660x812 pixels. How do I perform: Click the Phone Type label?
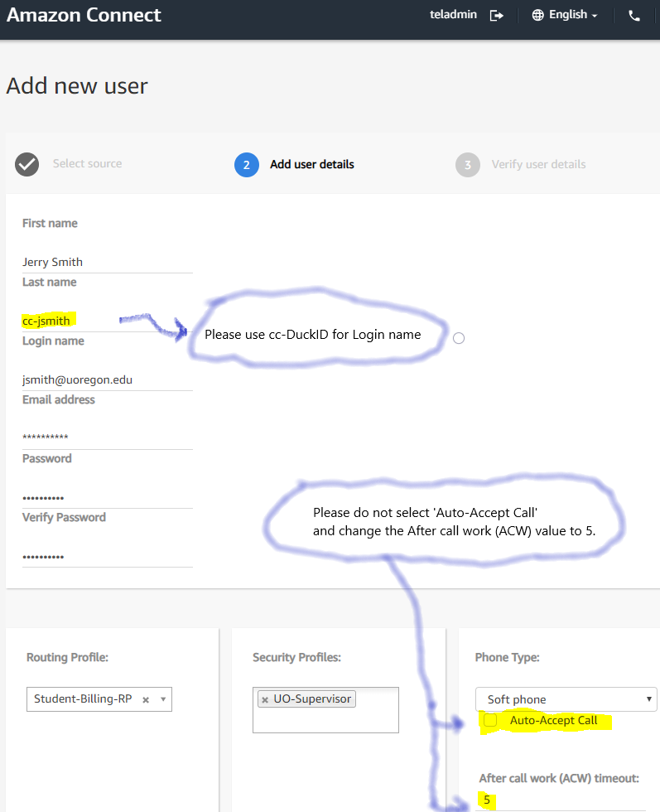click(x=508, y=657)
